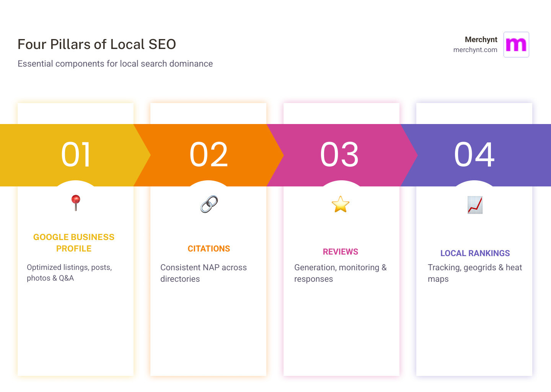Click the Merchynt brand name text
This screenshot has width=551, height=392.
coord(481,39)
